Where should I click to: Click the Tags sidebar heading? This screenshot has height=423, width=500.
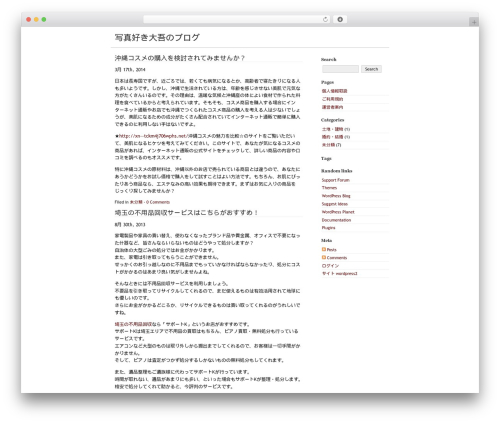[326, 159]
